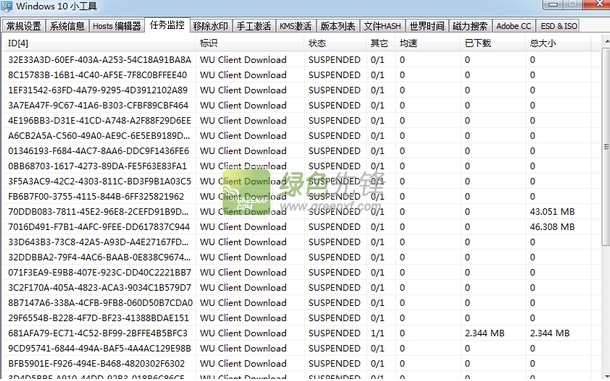Switch to the 磁力搜索 tab
This screenshot has height=381, width=610.
[x=470, y=26]
